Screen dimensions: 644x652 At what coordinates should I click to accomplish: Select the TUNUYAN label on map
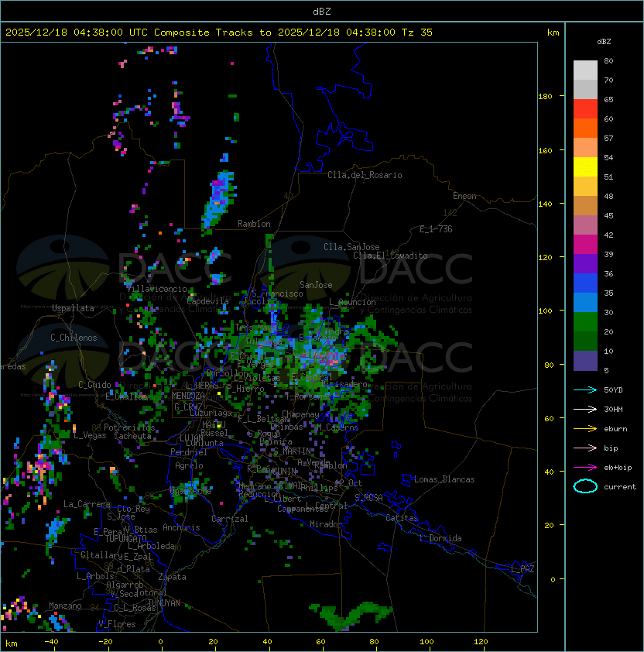(164, 603)
